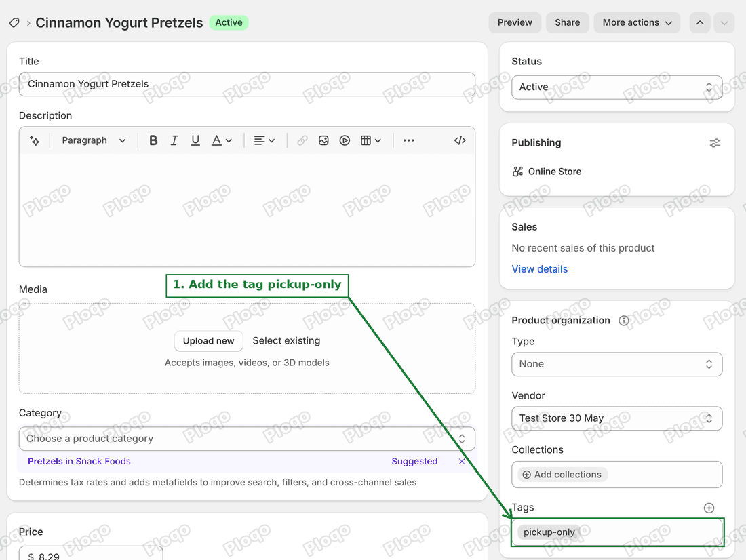Image resolution: width=746 pixels, height=560 pixels.
Task: Click 'No recent sales of this product' text
Action: click(583, 248)
